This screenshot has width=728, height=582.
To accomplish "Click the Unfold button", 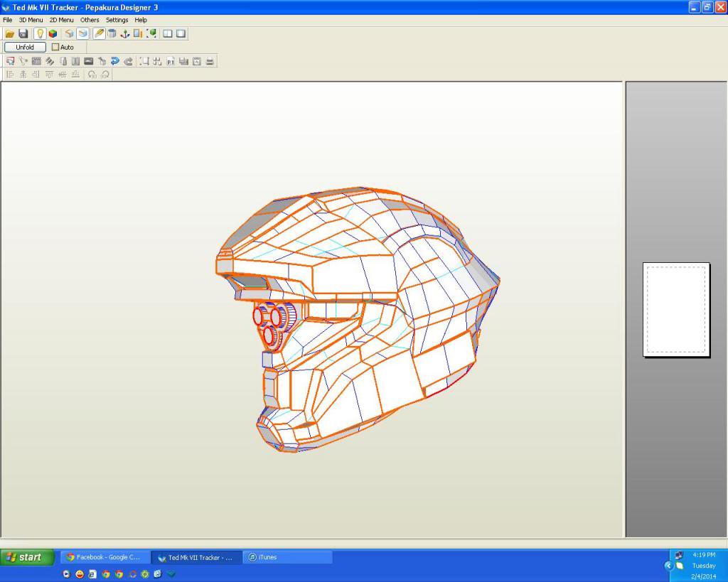I will 25,47.
